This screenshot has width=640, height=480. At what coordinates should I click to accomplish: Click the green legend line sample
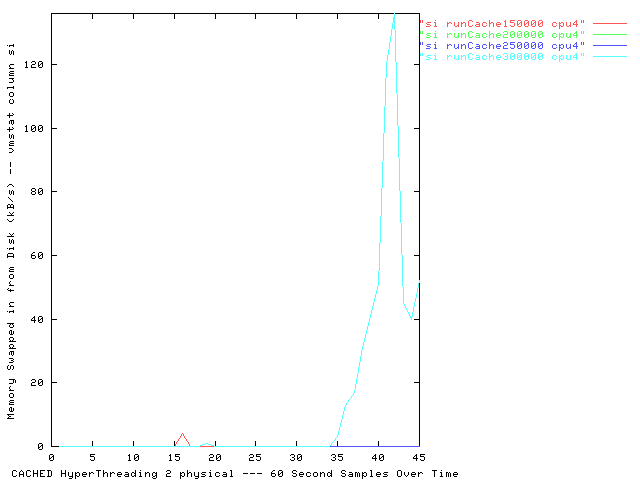click(x=610, y=35)
